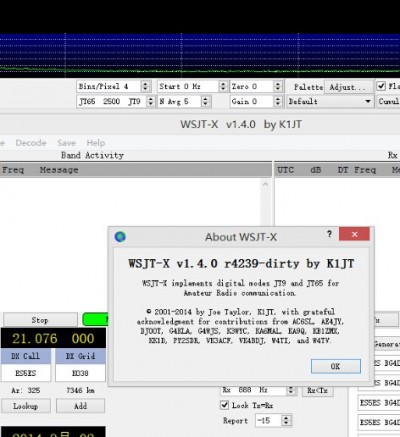Image resolution: width=400 pixels, height=437 pixels.
Task: Click the Start 0 Hz value field
Action: click(x=188, y=87)
